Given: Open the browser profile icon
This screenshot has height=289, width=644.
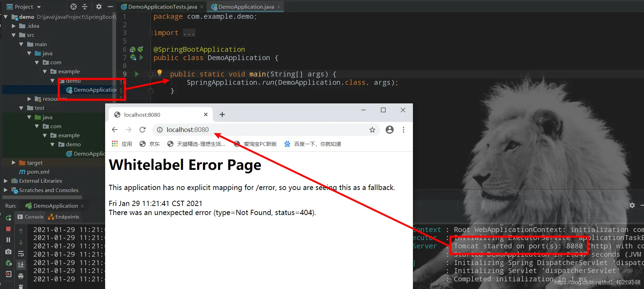Looking at the screenshot, I should click(390, 130).
